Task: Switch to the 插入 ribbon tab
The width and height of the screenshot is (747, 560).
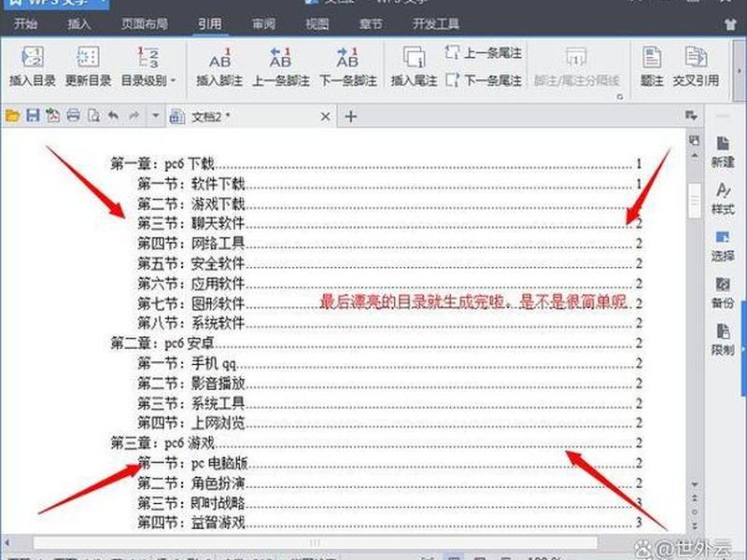Action: (79, 23)
